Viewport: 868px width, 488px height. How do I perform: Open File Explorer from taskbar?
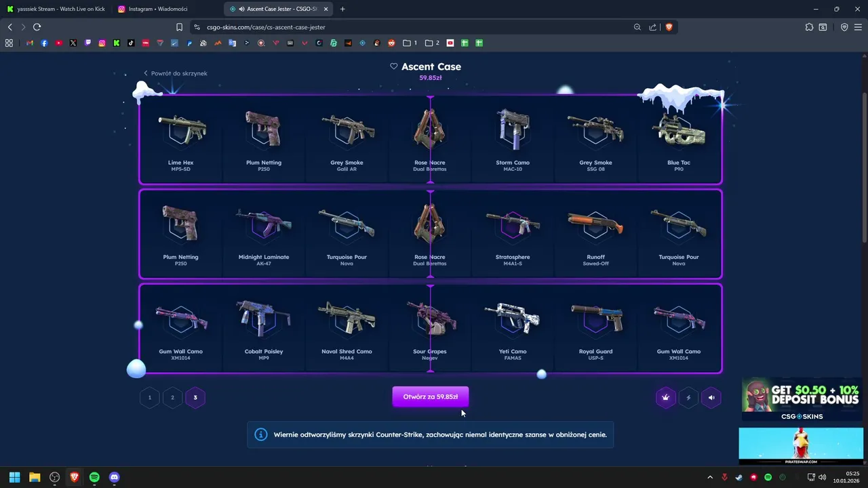(35, 477)
